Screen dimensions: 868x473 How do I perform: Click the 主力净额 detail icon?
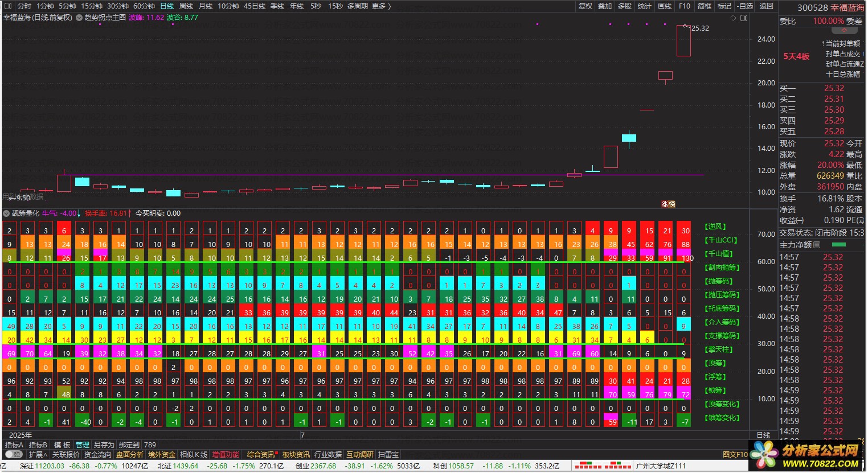(x=817, y=245)
